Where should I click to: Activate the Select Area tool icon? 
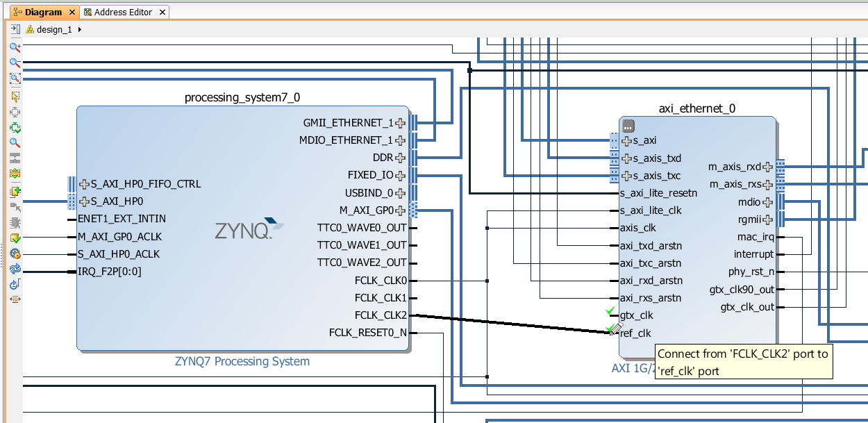[15, 96]
